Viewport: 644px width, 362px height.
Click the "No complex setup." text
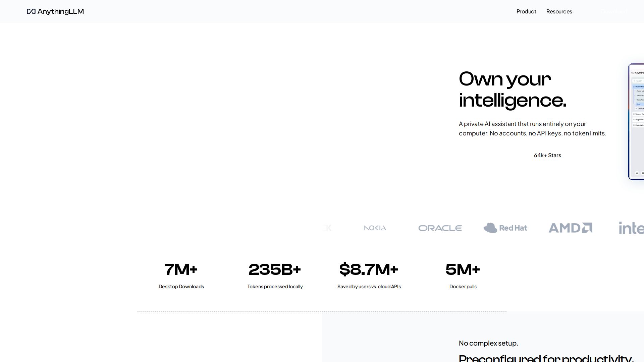pyautogui.click(x=489, y=343)
